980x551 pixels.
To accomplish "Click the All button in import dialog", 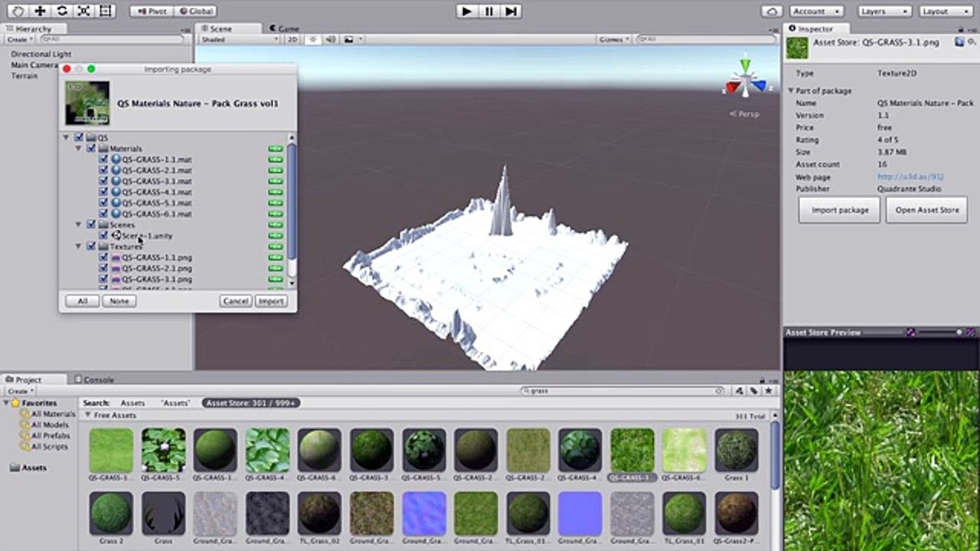I will [x=82, y=302].
